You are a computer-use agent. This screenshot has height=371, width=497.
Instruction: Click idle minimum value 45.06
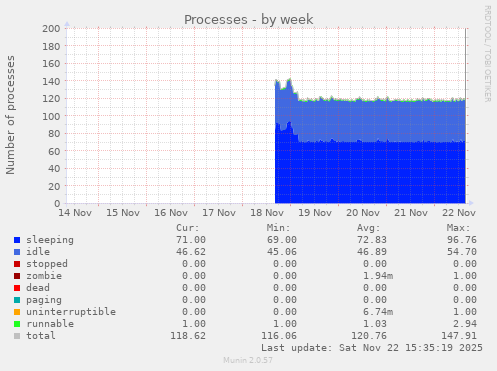[x=282, y=252]
